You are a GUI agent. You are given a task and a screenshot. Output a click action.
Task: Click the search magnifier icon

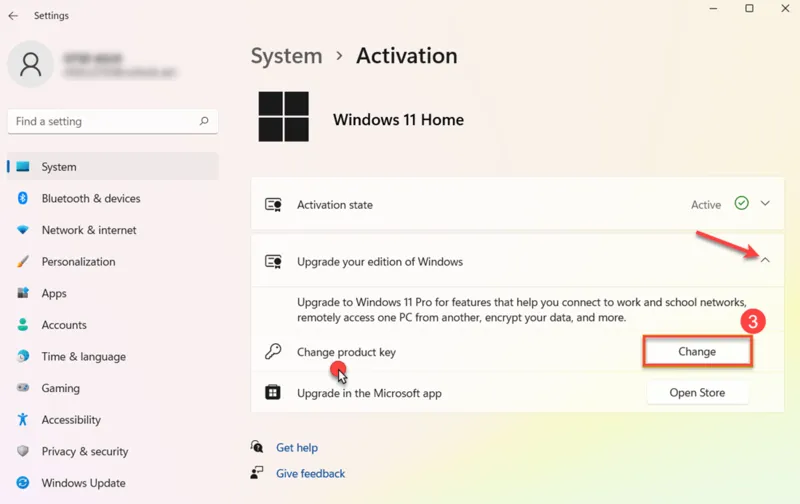pyautogui.click(x=204, y=121)
